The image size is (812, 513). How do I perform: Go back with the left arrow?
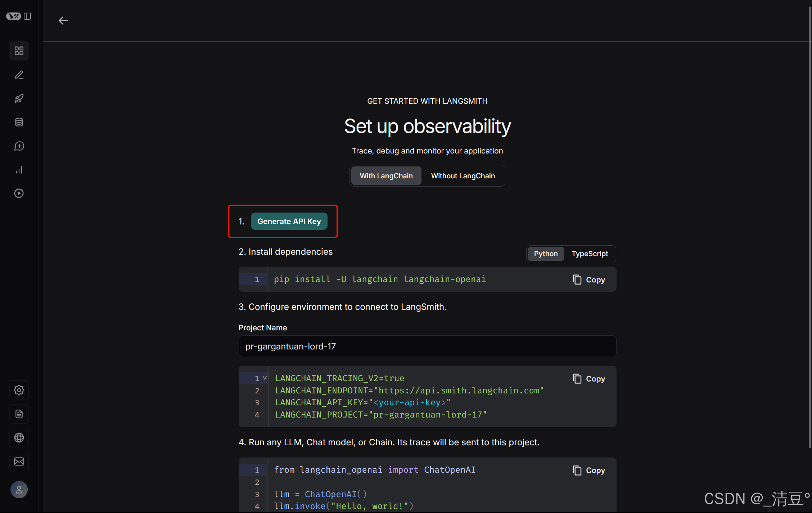tap(63, 21)
